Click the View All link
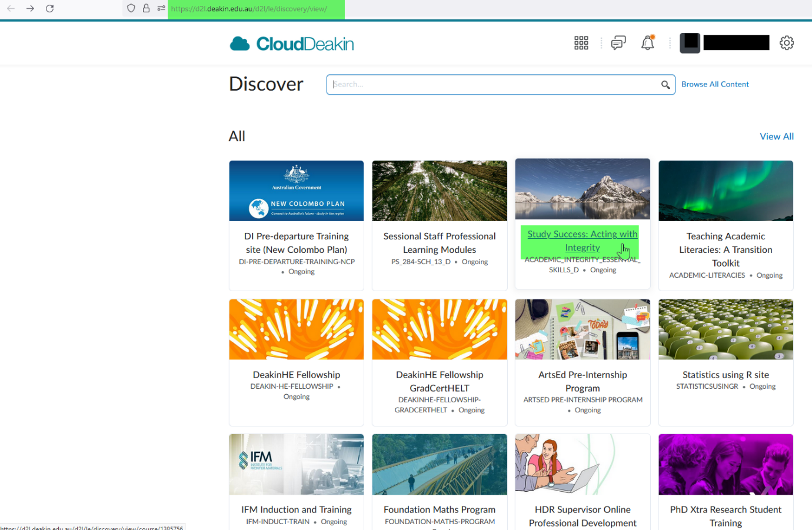The height and width of the screenshot is (530, 812). tap(777, 136)
